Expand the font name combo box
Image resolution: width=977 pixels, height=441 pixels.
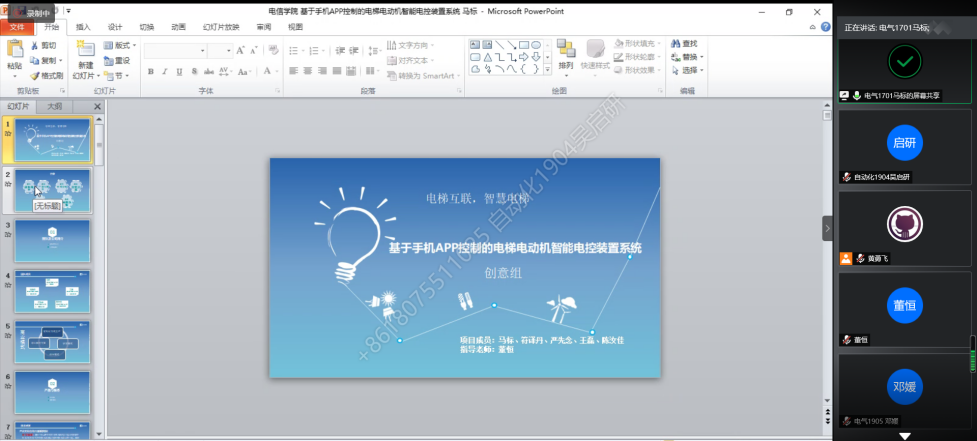[202, 50]
